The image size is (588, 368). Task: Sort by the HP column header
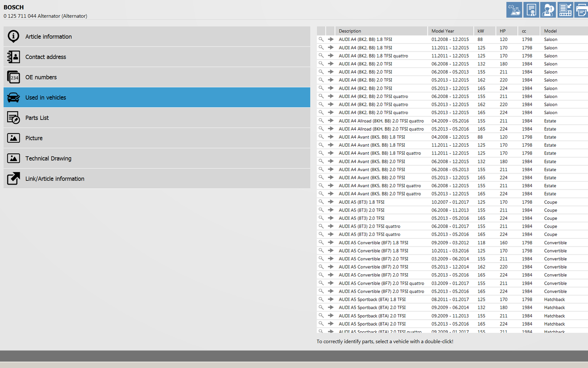[507, 31]
